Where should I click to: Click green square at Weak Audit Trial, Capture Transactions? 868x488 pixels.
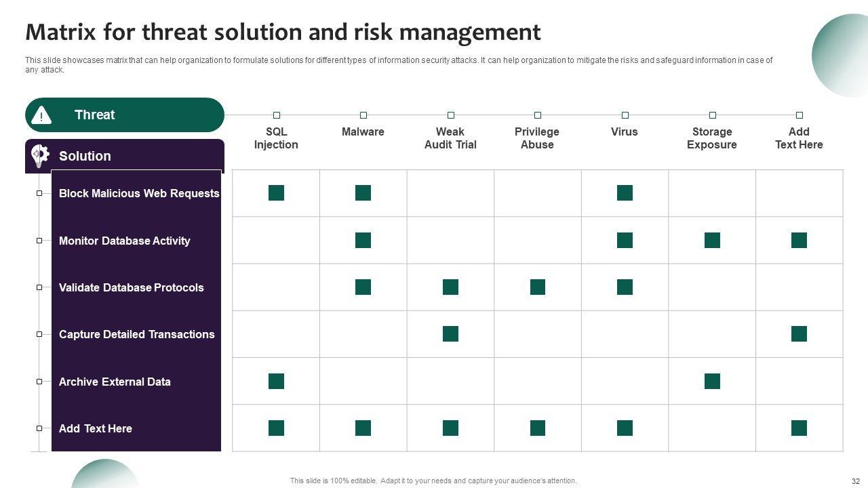click(x=450, y=334)
